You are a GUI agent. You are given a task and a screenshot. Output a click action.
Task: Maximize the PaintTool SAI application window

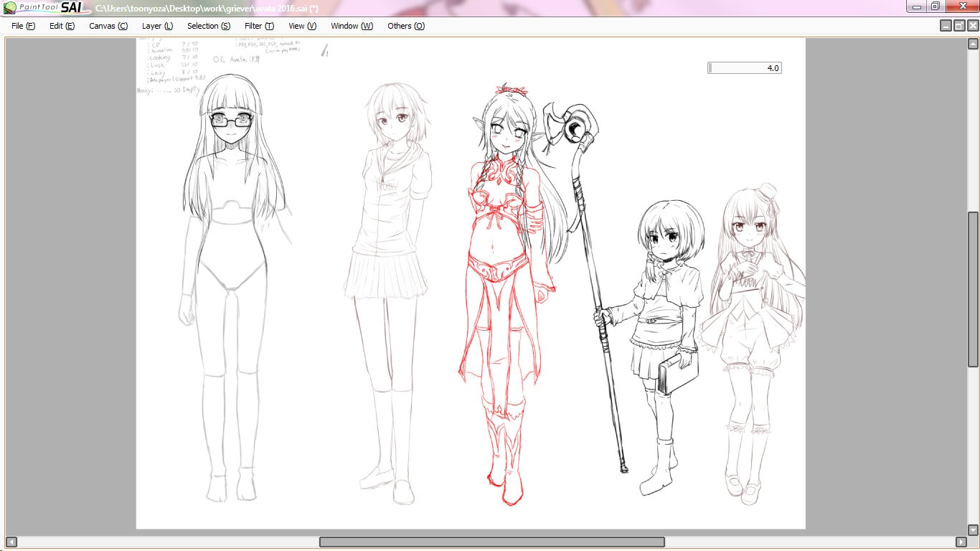pyautogui.click(x=935, y=6)
